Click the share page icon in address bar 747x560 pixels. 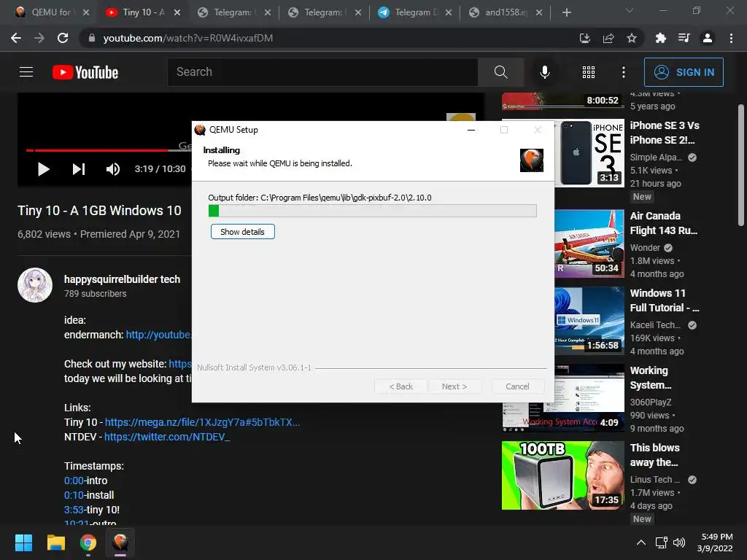pos(608,38)
